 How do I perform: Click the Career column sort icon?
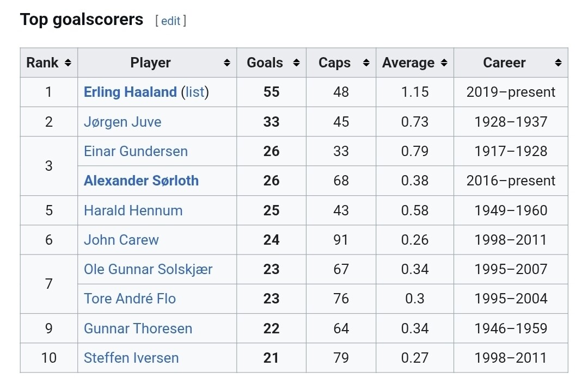click(x=558, y=63)
